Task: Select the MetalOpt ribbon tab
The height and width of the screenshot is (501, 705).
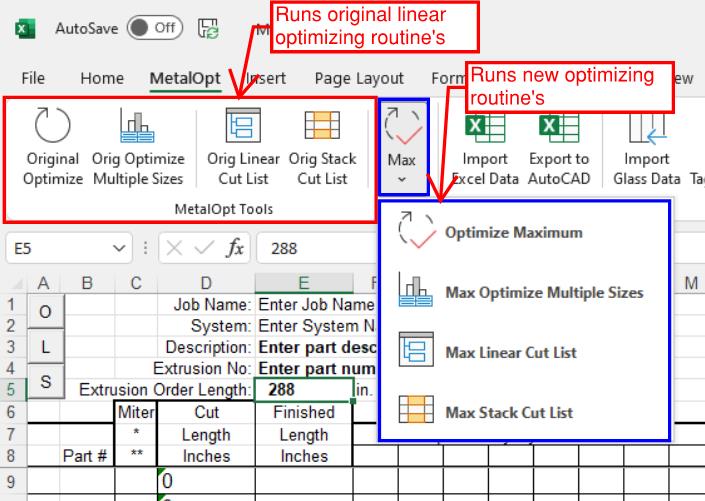Action: click(185, 78)
